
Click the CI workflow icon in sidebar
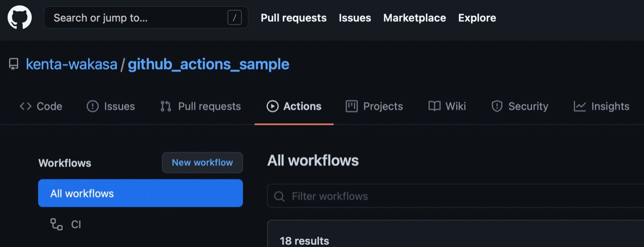pos(56,224)
